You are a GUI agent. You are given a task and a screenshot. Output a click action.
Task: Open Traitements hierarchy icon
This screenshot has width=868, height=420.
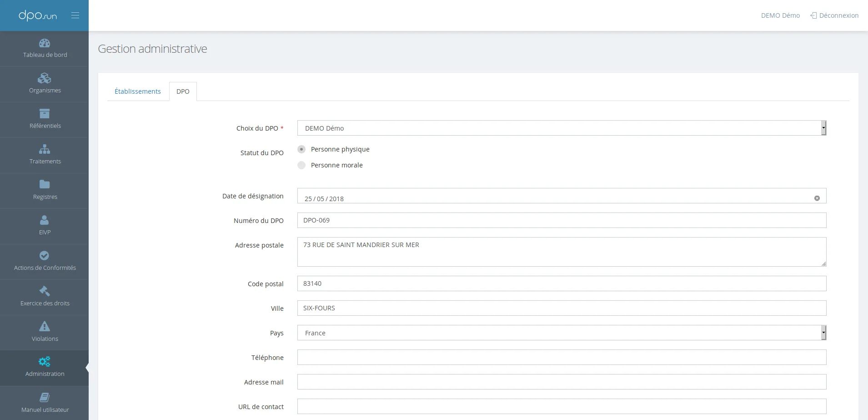pos(45,149)
